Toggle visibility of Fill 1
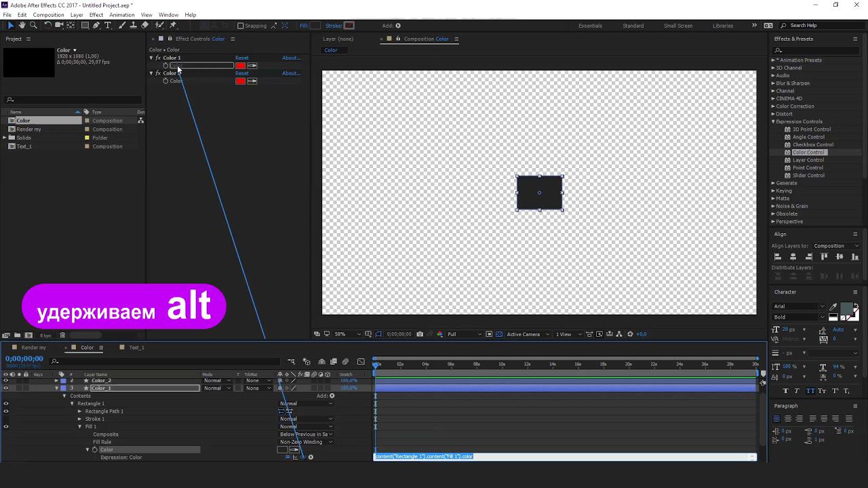The image size is (868, 488). click(x=6, y=426)
